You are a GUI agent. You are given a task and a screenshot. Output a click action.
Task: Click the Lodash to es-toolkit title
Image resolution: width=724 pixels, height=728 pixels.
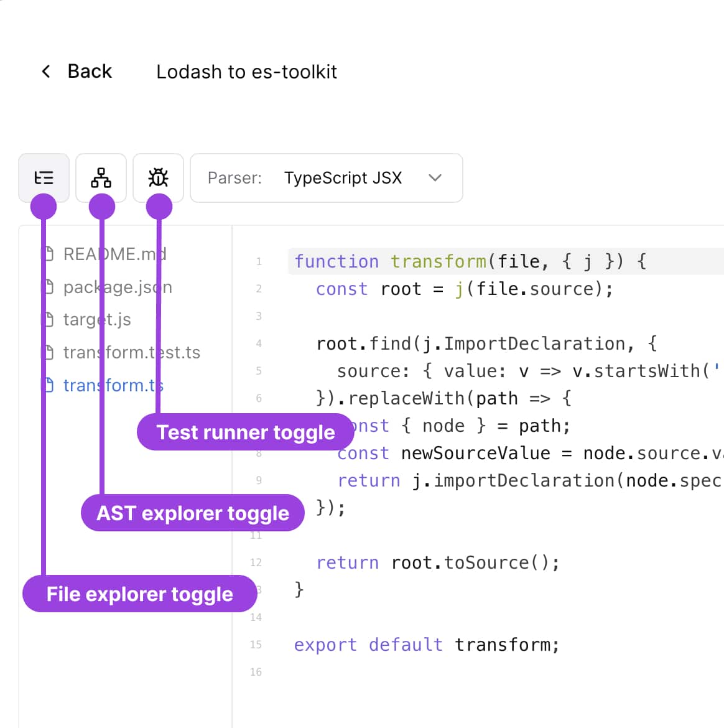pos(246,72)
